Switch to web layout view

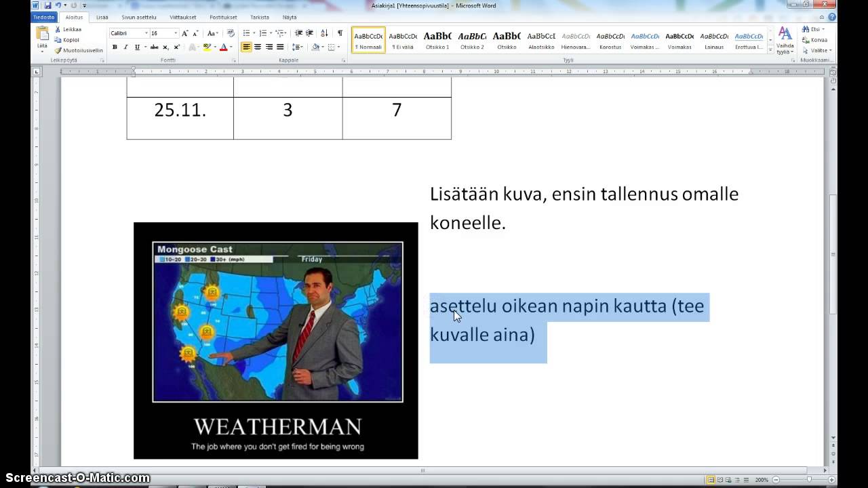728,480
